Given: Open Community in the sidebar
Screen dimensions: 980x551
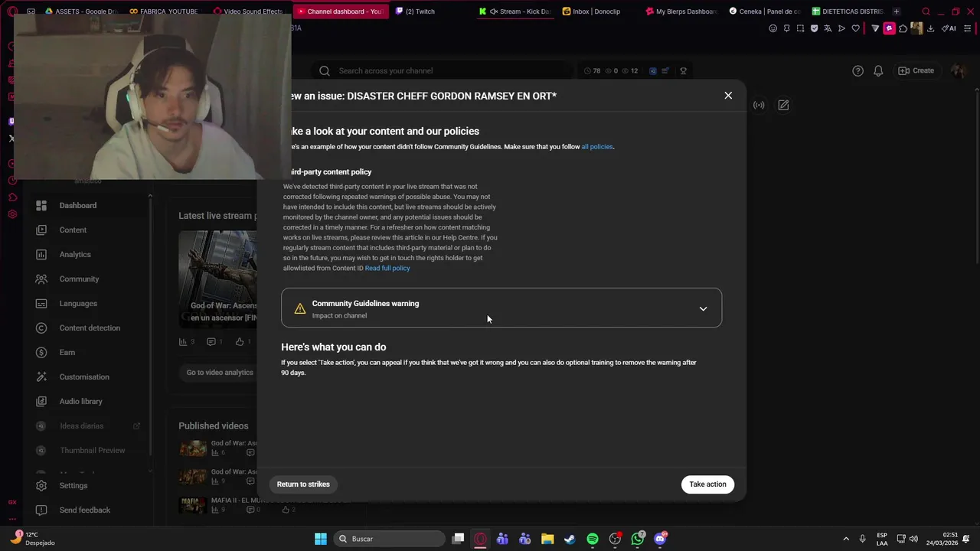Looking at the screenshot, I should (x=79, y=279).
